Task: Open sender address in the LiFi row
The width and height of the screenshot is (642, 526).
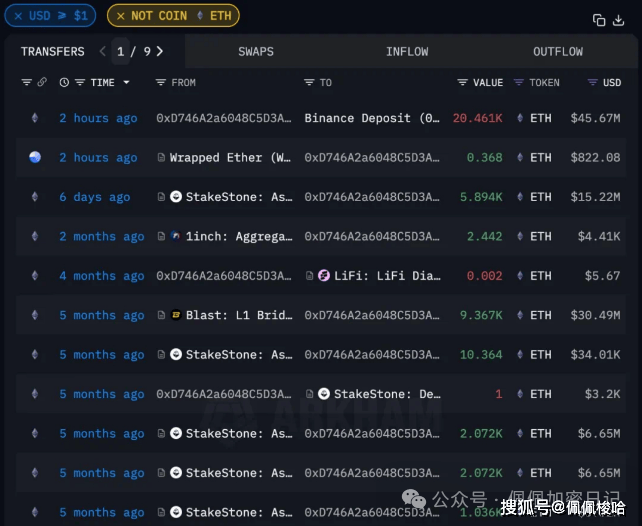Action: tap(224, 276)
